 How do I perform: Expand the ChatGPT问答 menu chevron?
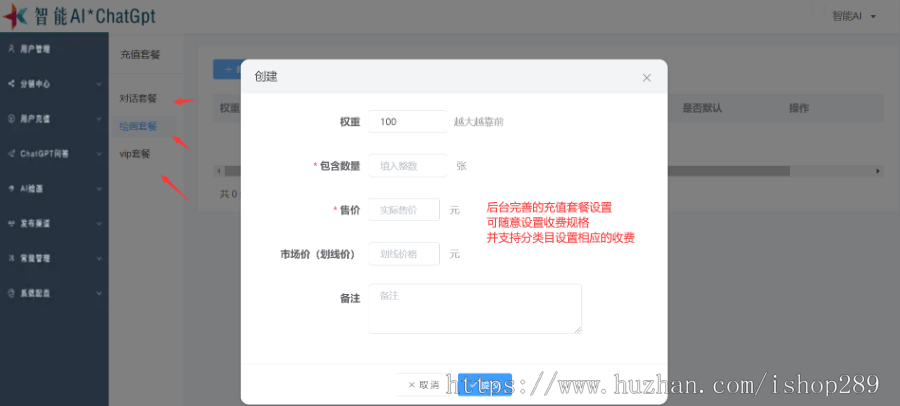click(x=99, y=154)
